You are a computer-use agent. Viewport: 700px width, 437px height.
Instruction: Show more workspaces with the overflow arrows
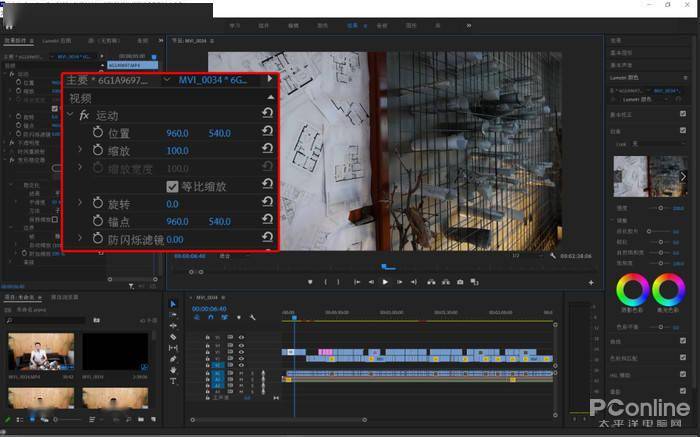[x=469, y=25]
